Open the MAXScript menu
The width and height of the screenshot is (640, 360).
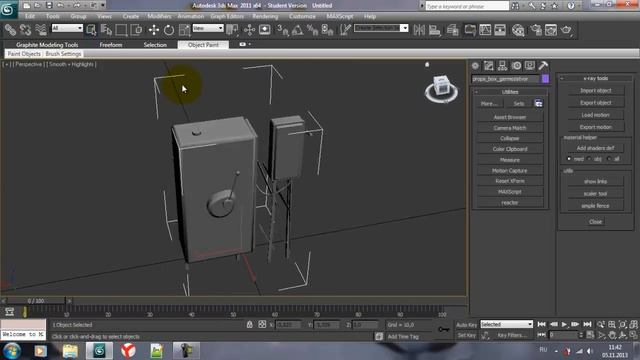(x=340, y=16)
